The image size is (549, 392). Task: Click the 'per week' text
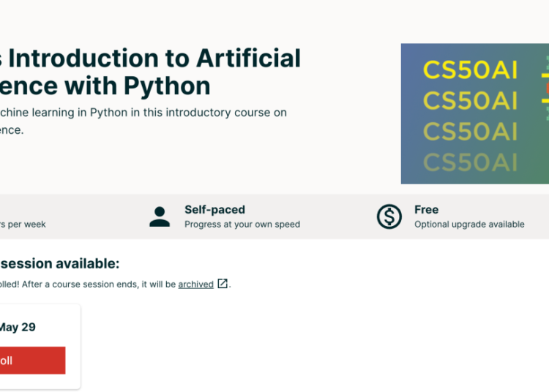coord(23,225)
